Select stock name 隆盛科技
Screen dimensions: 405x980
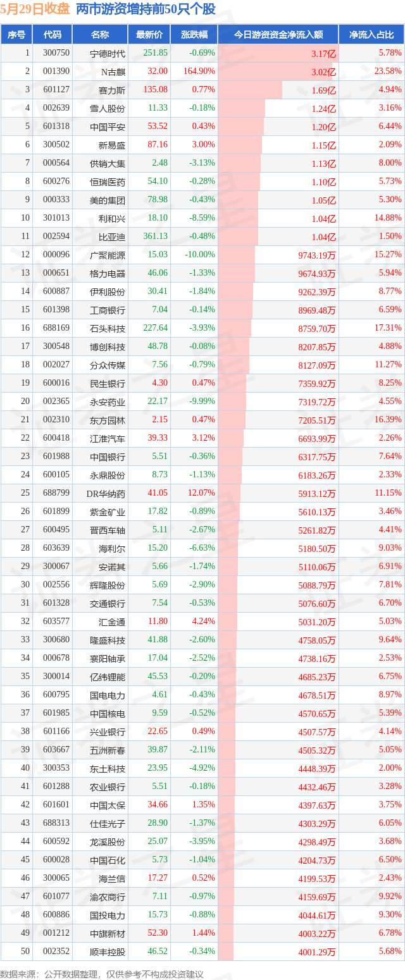click(108, 640)
